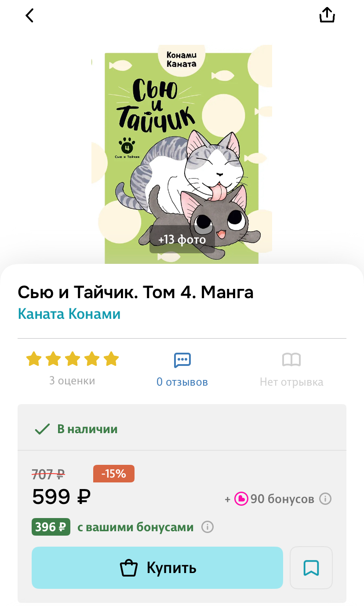Tap the Купить button
Image resolution: width=364 pixels, height=606 pixels.
tap(157, 568)
